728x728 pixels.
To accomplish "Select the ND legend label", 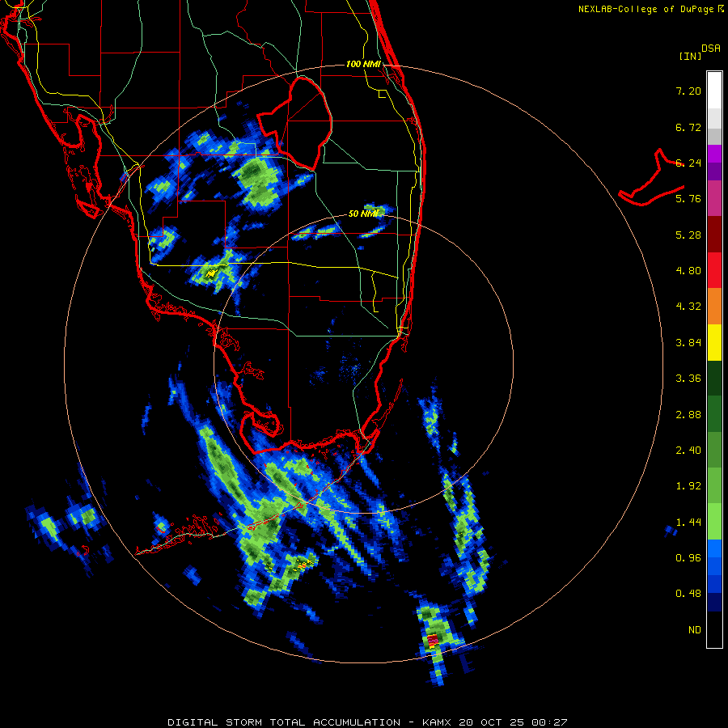I will tap(695, 630).
